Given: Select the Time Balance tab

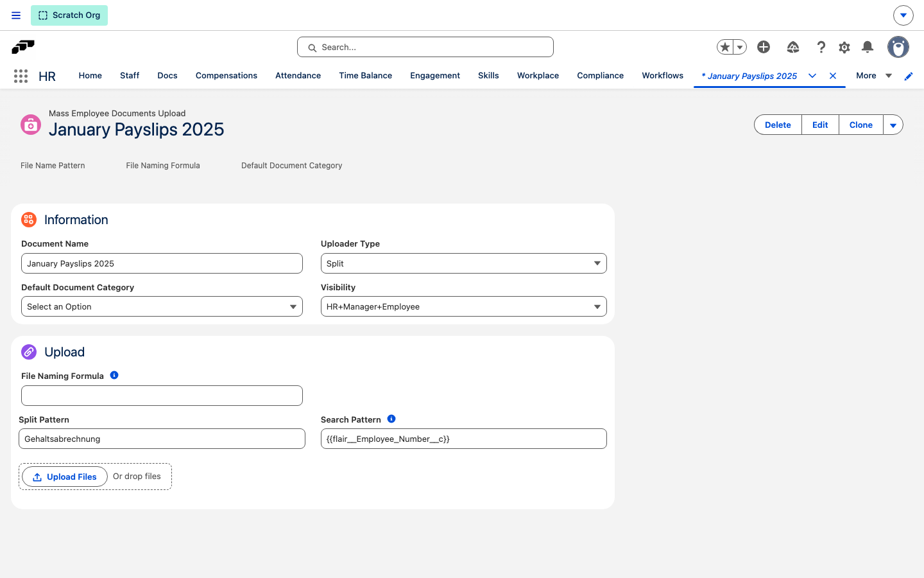Looking at the screenshot, I should coord(366,76).
